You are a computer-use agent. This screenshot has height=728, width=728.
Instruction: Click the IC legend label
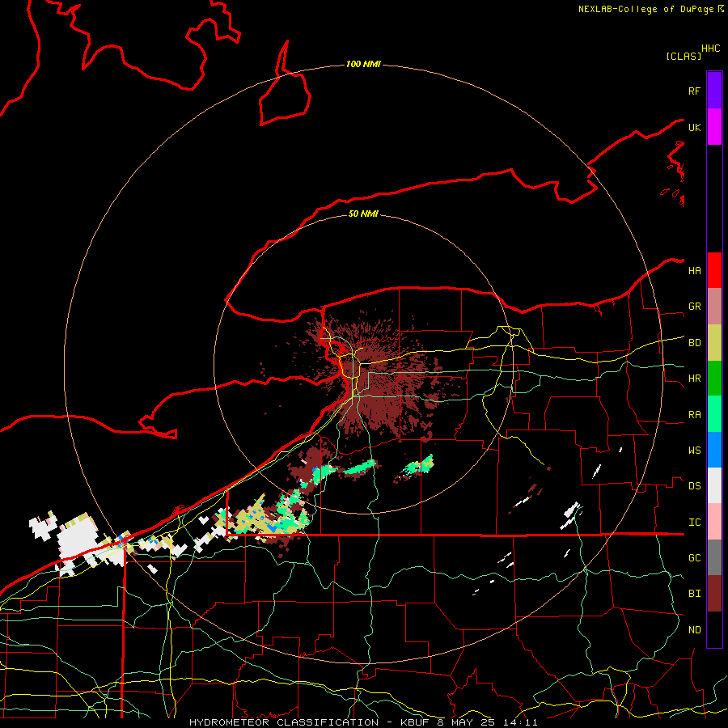pos(694,522)
